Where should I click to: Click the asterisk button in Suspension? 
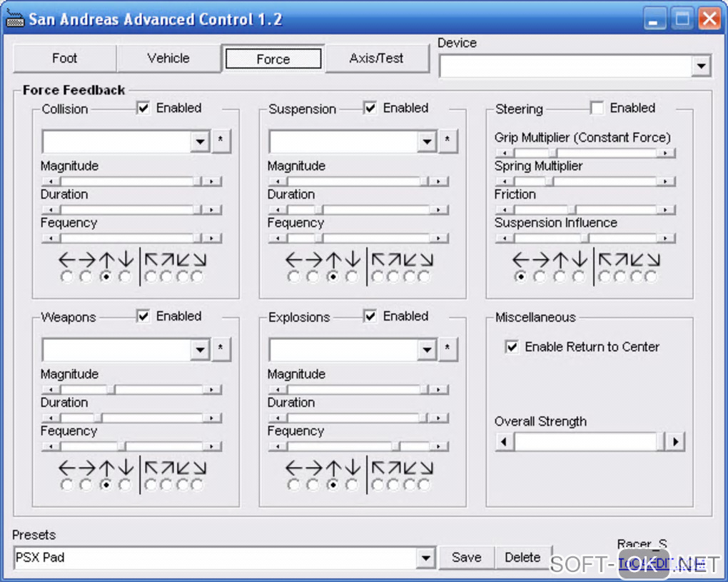pyautogui.click(x=447, y=141)
